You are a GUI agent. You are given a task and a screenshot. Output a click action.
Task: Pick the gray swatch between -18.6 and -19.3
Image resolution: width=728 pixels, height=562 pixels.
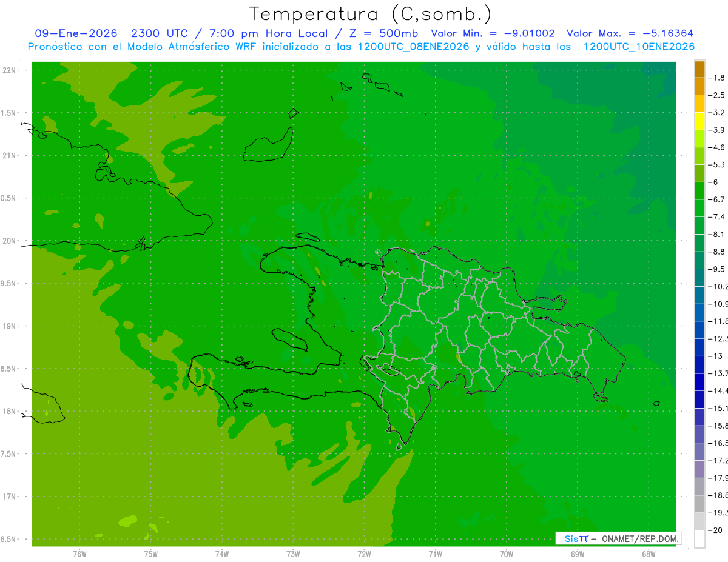tap(699, 504)
